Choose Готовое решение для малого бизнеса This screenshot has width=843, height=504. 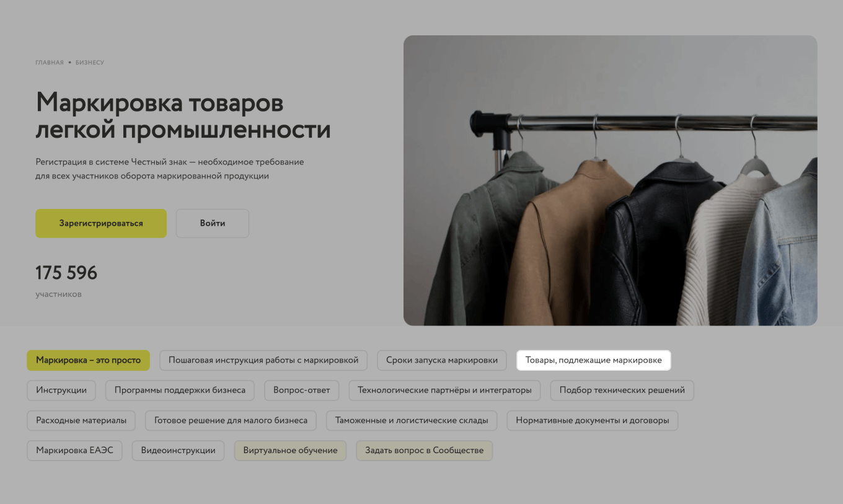point(231,420)
